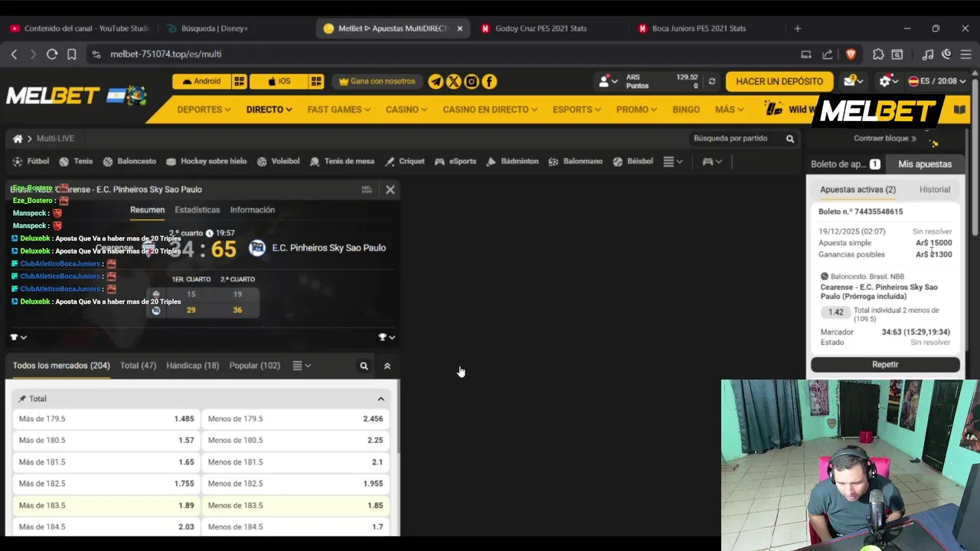
Task: Open the markets search magnifier
Action: coord(364,366)
